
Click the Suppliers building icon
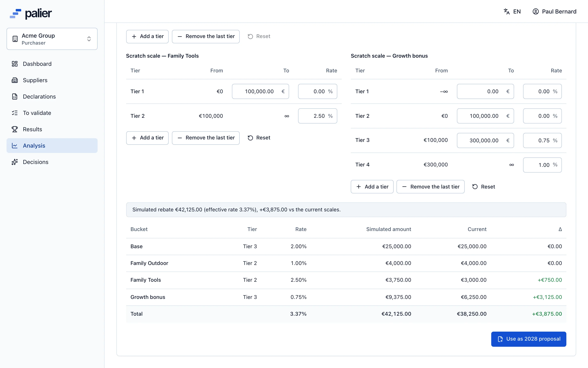tap(14, 80)
